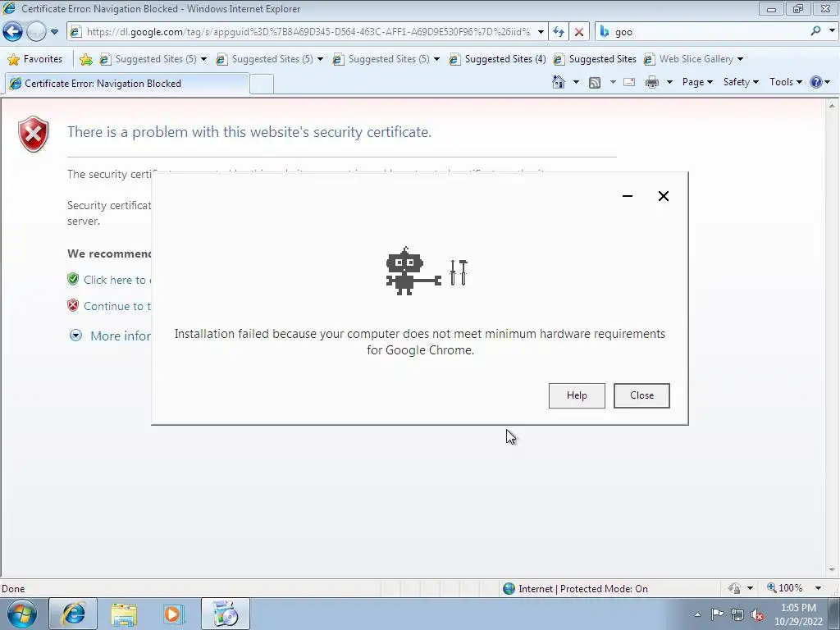Screen dimensions: 840x630
Task: Click the search magnifier icon
Action: point(815,31)
